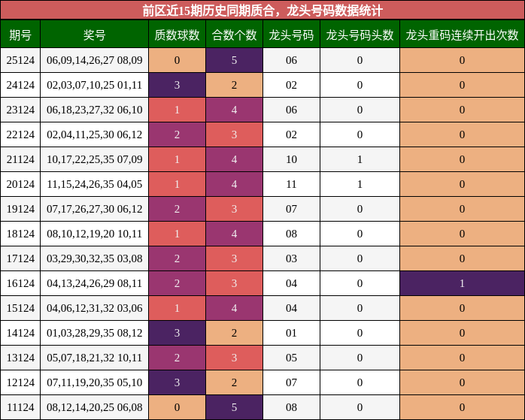Click period number 18124
525x420 pixels.
[x=20, y=234]
